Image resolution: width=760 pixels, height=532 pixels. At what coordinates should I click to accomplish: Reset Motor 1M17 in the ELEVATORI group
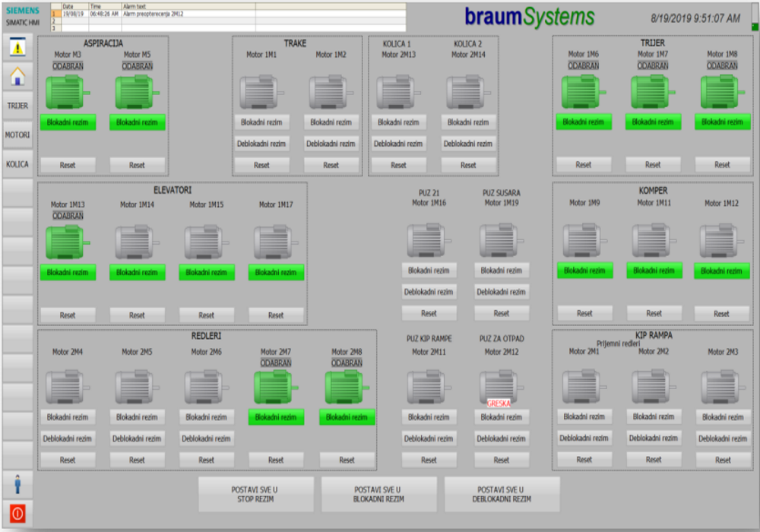point(276,315)
